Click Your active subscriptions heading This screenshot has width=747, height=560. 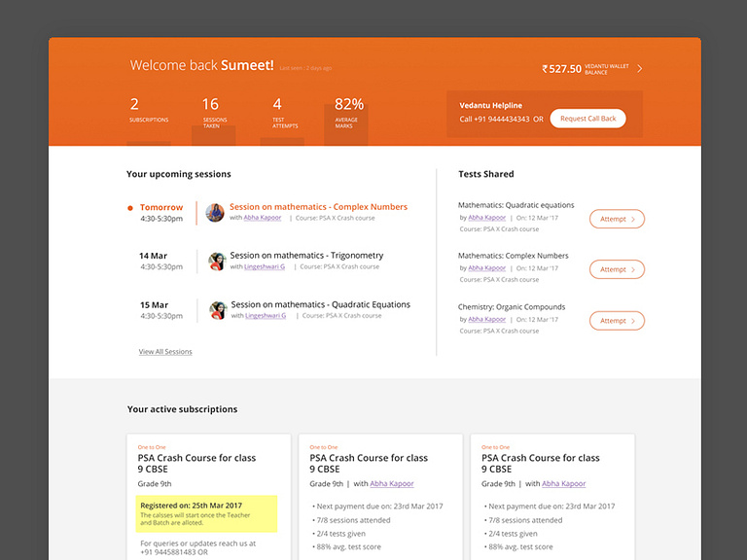[x=182, y=409]
